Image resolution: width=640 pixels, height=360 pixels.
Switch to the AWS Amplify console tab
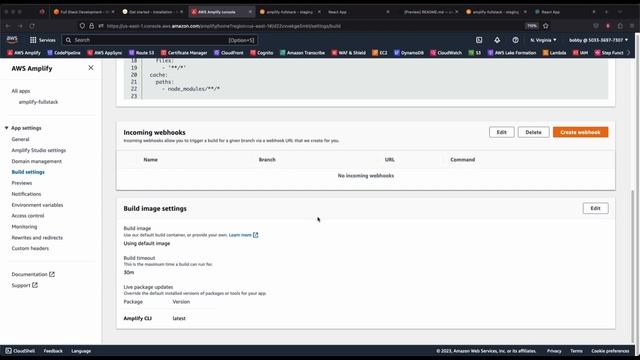click(x=221, y=12)
